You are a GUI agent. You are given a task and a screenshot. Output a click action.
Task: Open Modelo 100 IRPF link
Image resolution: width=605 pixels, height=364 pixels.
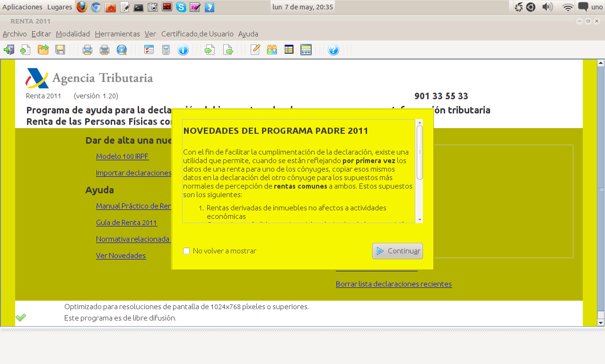click(x=122, y=156)
